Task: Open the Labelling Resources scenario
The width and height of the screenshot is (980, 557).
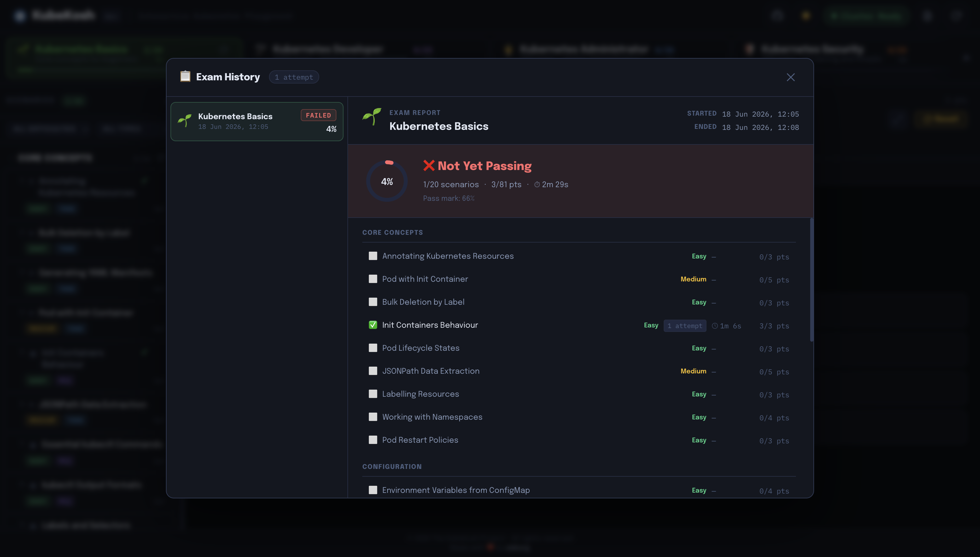Action: tap(579, 394)
